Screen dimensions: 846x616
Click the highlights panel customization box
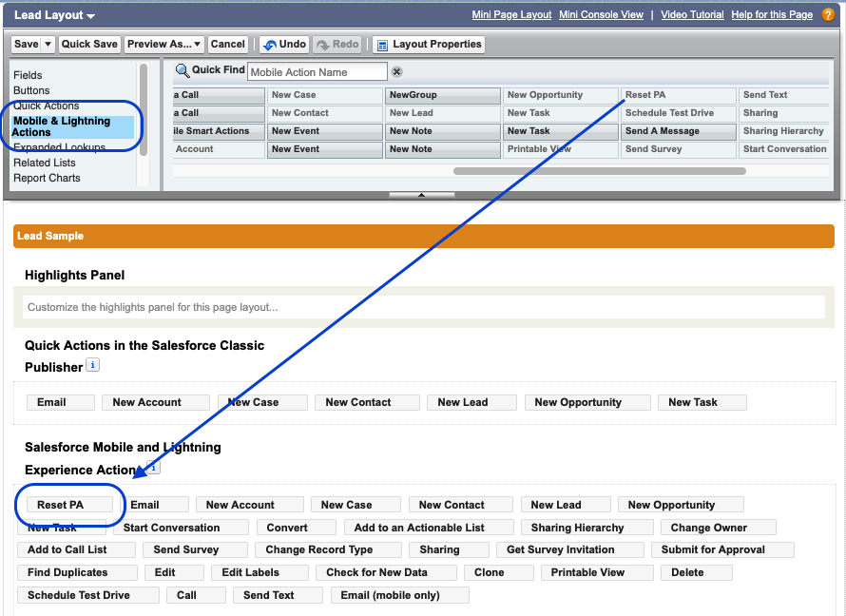coord(424,307)
